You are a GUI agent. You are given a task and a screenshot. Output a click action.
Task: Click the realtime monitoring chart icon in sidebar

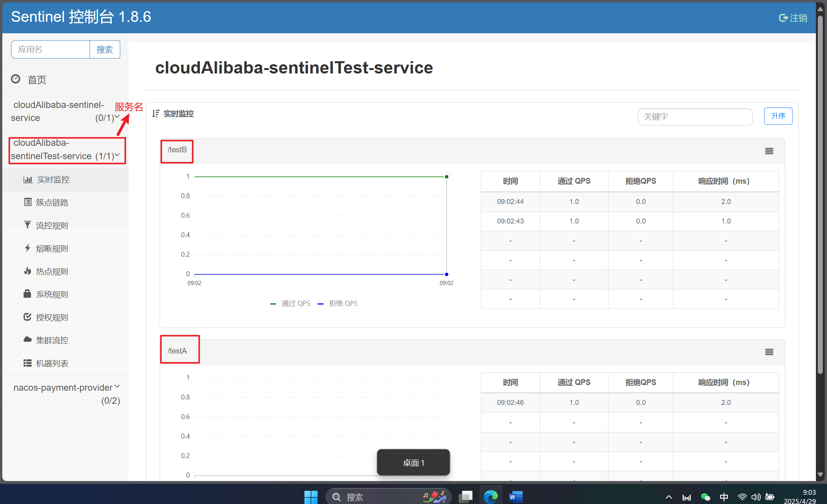pos(28,179)
